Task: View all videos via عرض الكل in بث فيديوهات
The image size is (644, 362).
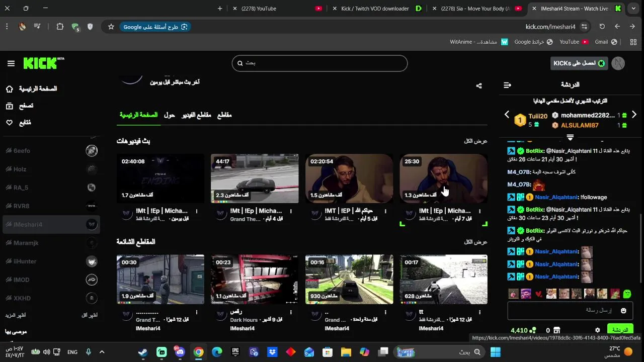Action: [475, 141]
